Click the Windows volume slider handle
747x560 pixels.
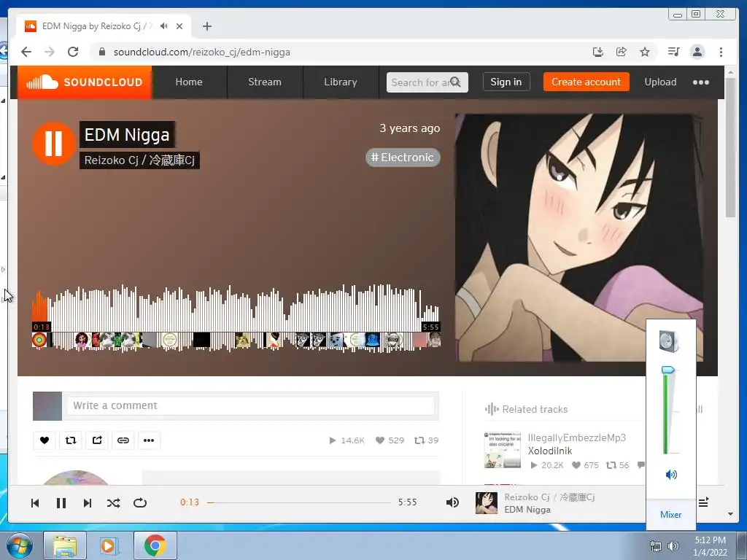point(668,370)
